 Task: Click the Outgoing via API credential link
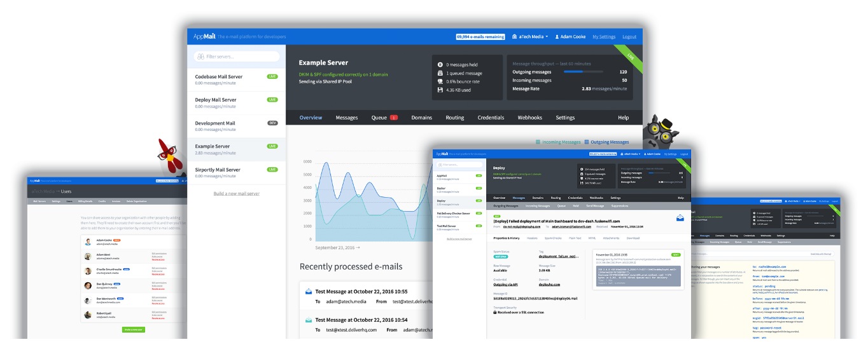coord(507,284)
